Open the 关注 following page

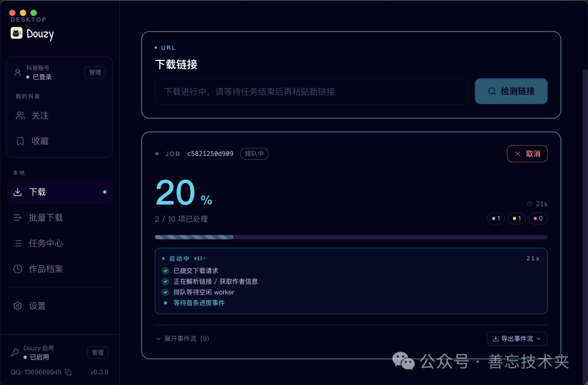59,115
